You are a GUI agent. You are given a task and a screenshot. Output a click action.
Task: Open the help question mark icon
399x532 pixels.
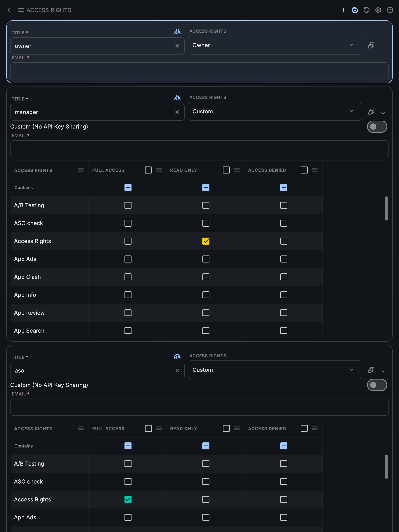click(390, 10)
